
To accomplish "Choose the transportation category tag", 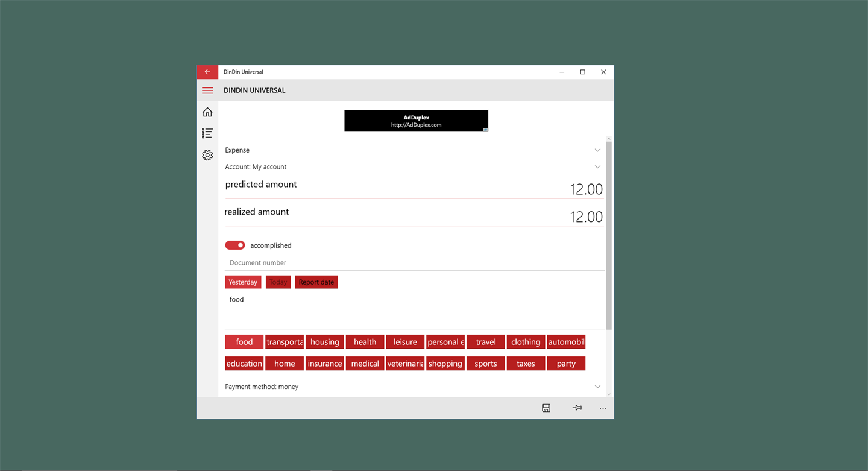I will coord(285,342).
